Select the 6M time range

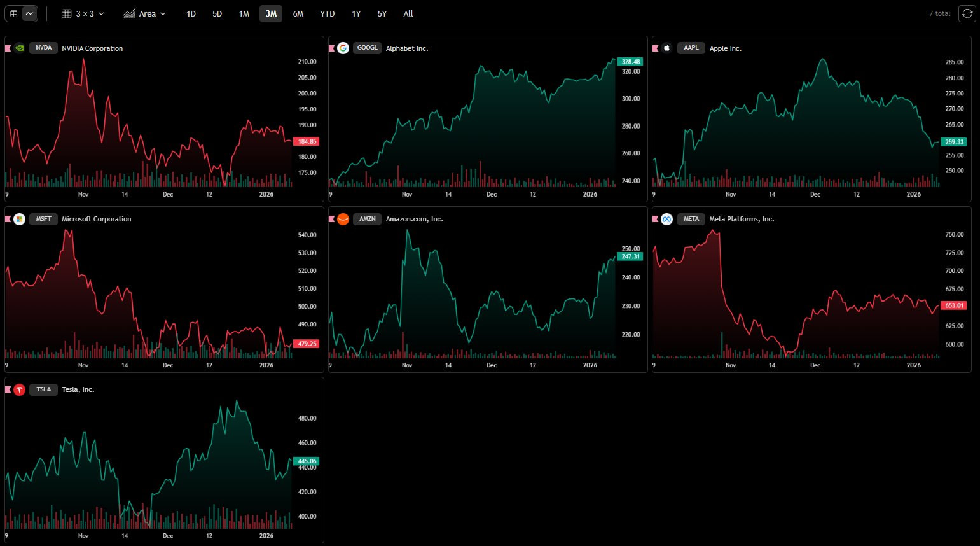click(x=298, y=13)
